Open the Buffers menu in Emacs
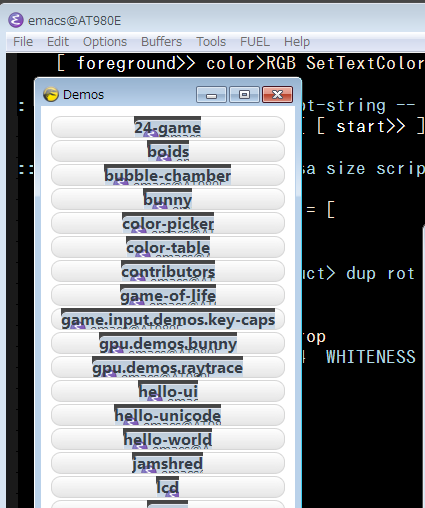 pos(161,42)
